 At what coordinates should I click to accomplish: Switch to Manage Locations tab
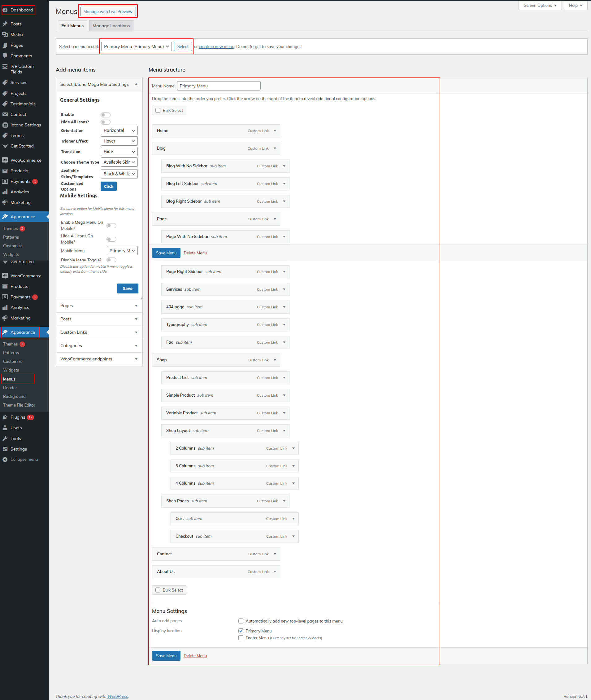(x=111, y=26)
